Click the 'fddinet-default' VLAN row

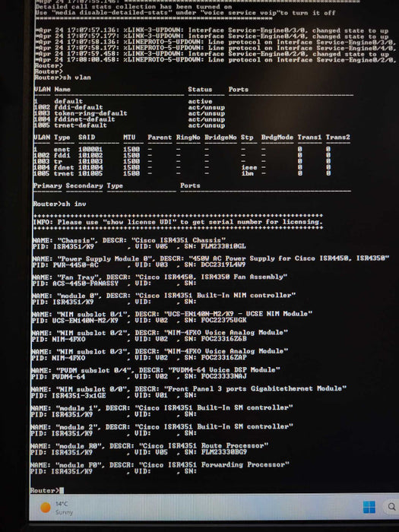(129, 119)
